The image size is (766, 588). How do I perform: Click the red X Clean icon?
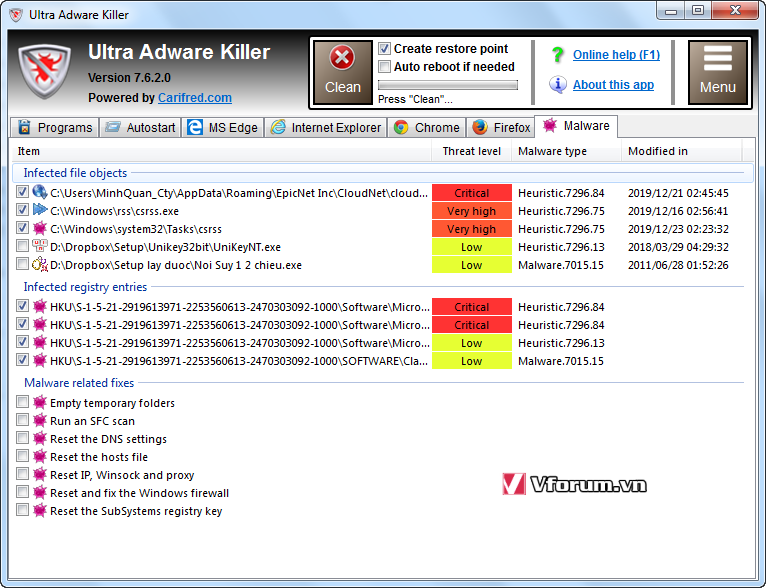(x=342, y=58)
